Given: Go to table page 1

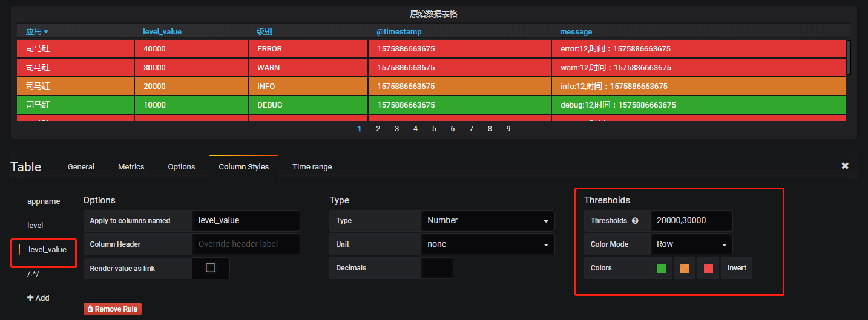Looking at the screenshot, I should 359,129.
